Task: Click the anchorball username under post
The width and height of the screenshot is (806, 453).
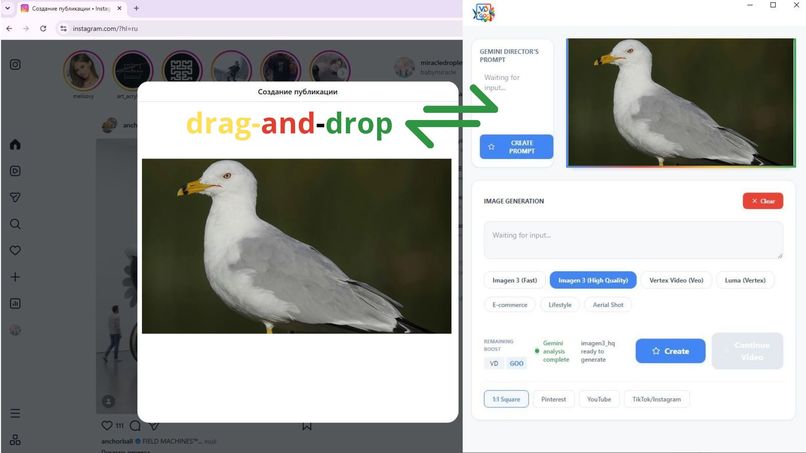Action: coord(117,441)
